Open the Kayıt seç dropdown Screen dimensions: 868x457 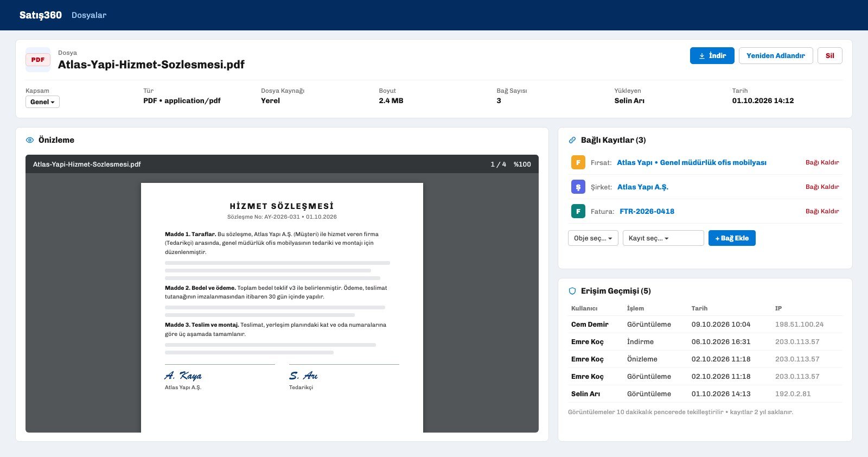pos(663,238)
